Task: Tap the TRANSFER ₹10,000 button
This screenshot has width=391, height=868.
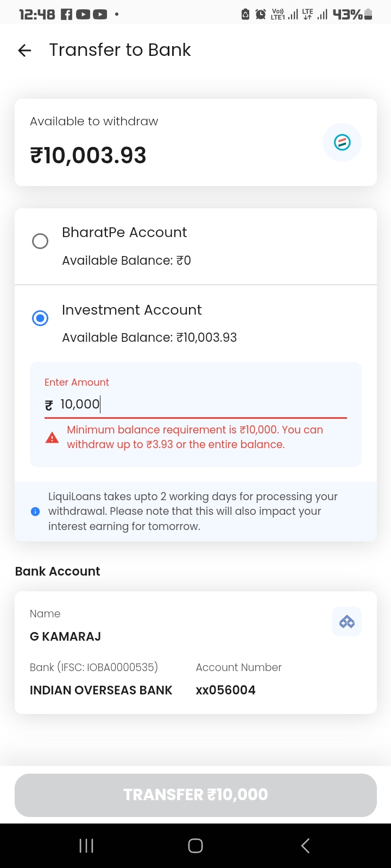Action: tap(195, 795)
